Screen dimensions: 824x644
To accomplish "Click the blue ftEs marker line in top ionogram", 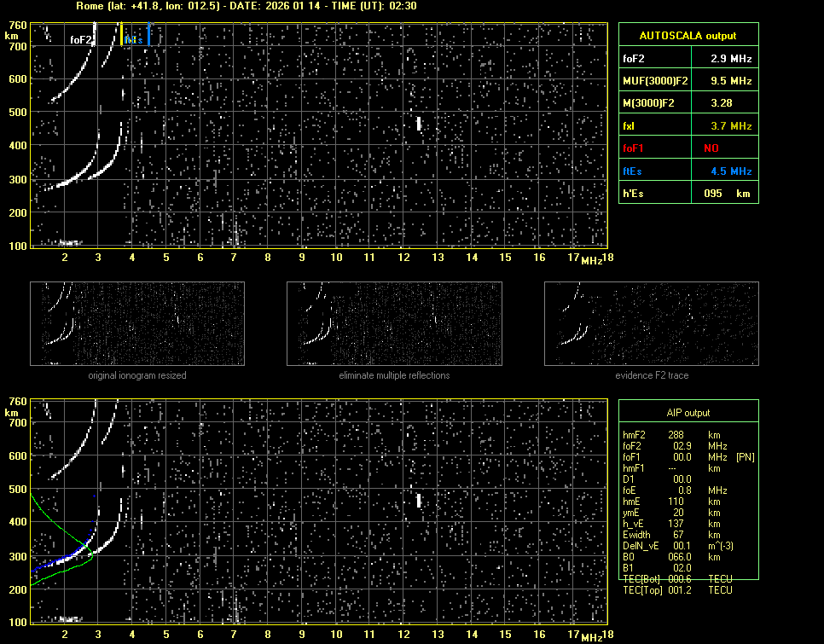I will 148,34.
